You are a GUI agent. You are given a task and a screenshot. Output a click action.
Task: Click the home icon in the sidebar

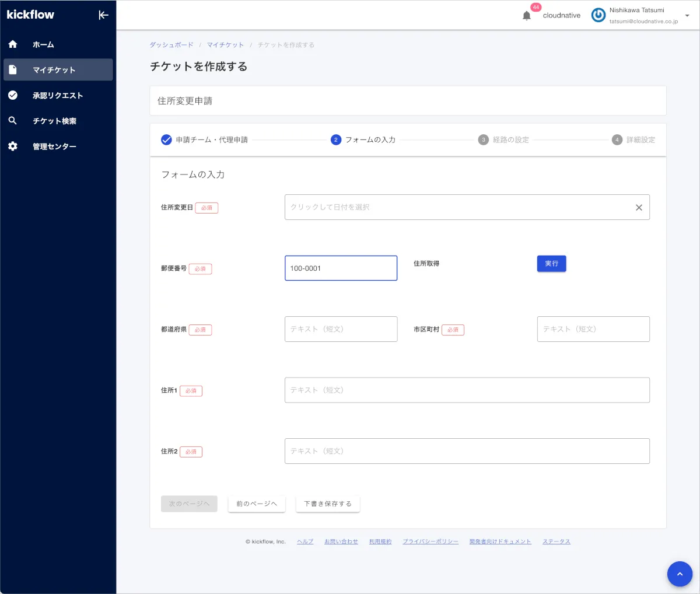[x=13, y=44]
